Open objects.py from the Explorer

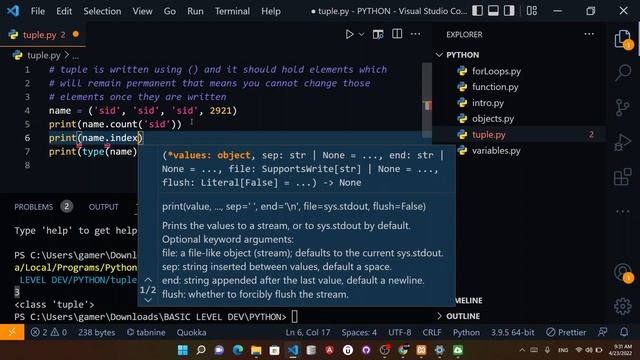[x=493, y=119]
